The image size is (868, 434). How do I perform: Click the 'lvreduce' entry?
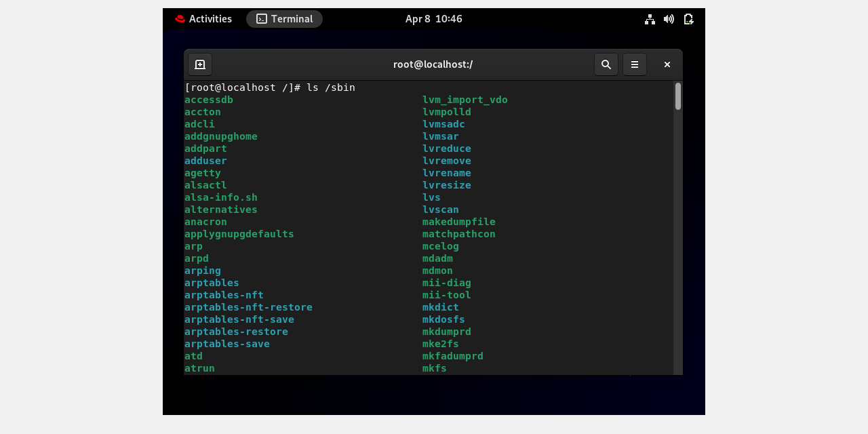coord(447,149)
